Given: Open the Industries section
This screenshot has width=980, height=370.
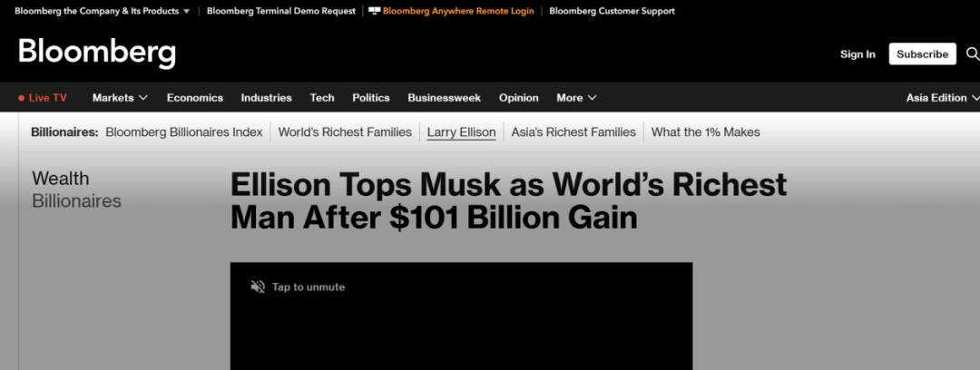Looking at the screenshot, I should [266, 98].
